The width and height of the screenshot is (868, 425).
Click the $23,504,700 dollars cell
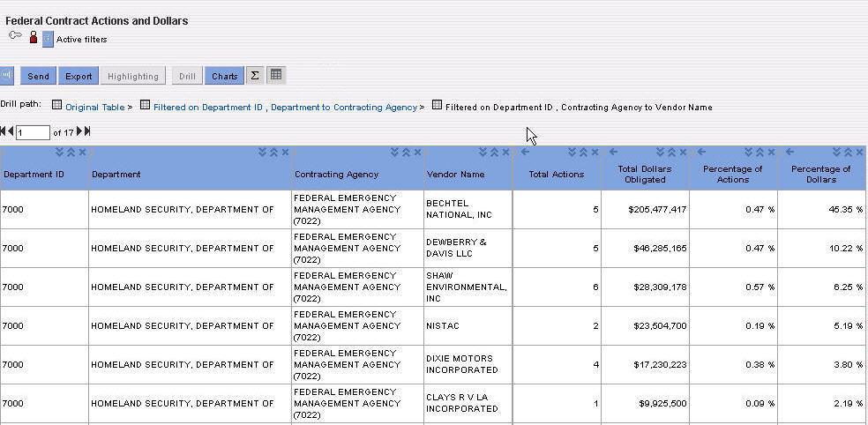coord(646,325)
